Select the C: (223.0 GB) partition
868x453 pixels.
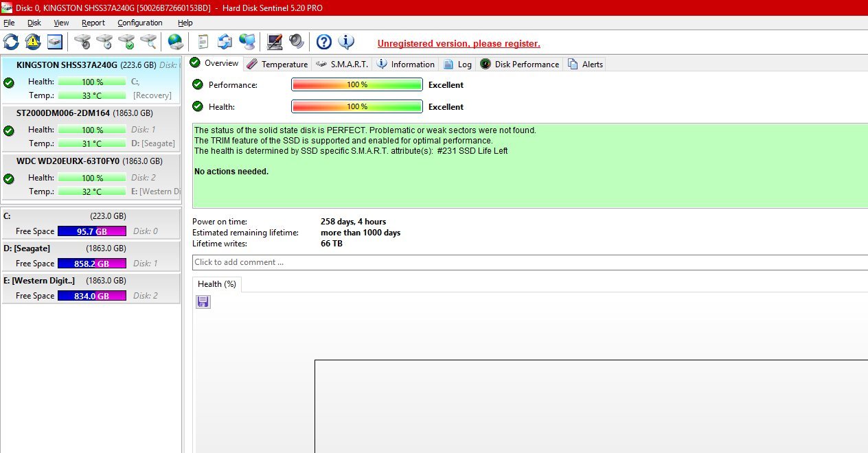coord(91,224)
